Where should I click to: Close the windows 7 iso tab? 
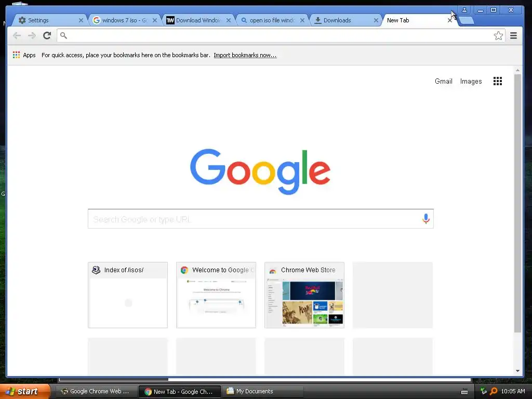coord(155,20)
